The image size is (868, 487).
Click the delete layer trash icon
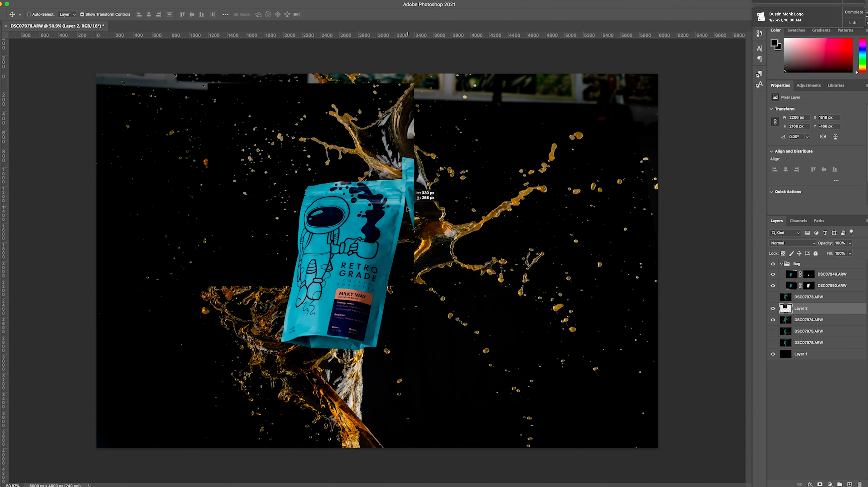(860, 484)
